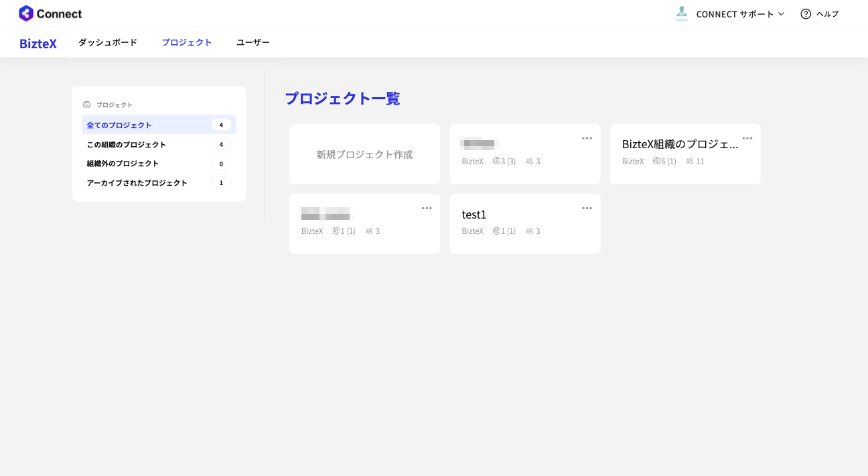Click the scenario icon showing 6 (1)
Viewport: 868px width, 476px height.
coord(657,161)
